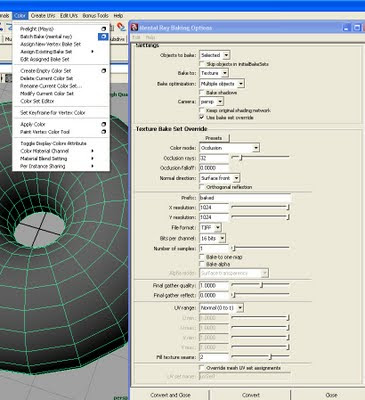Click the Convert button
Screen dimensions: 365x400
(251, 395)
